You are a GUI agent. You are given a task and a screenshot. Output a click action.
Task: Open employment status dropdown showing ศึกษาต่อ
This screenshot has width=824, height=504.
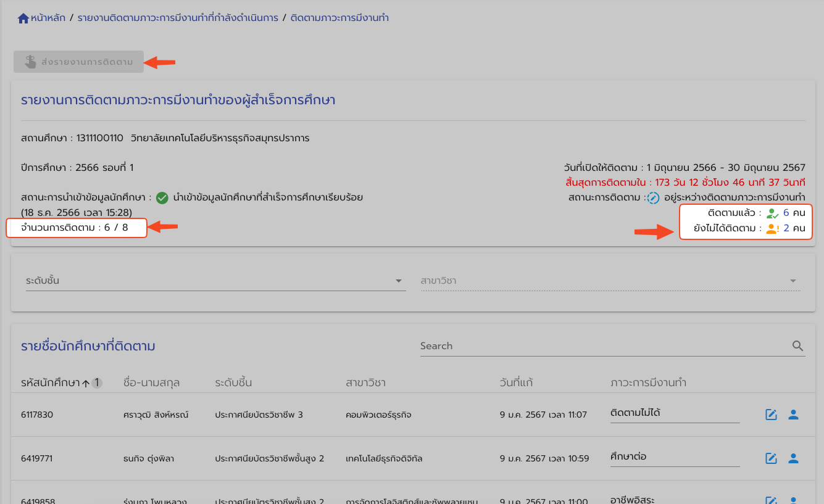(x=674, y=457)
